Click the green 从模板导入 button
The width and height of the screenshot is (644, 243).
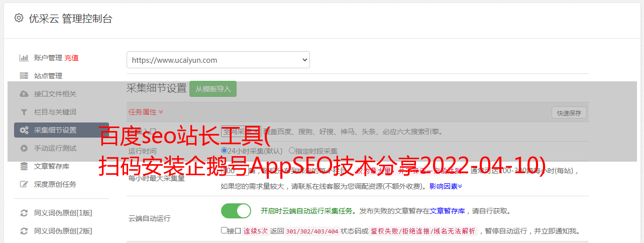213,89
